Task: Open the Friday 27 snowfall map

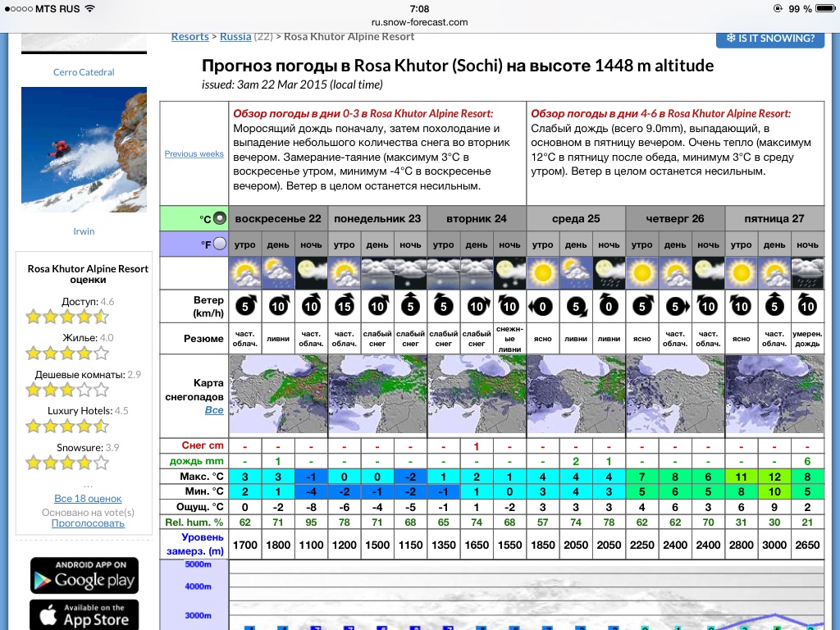Action: click(x=774, y=395)
